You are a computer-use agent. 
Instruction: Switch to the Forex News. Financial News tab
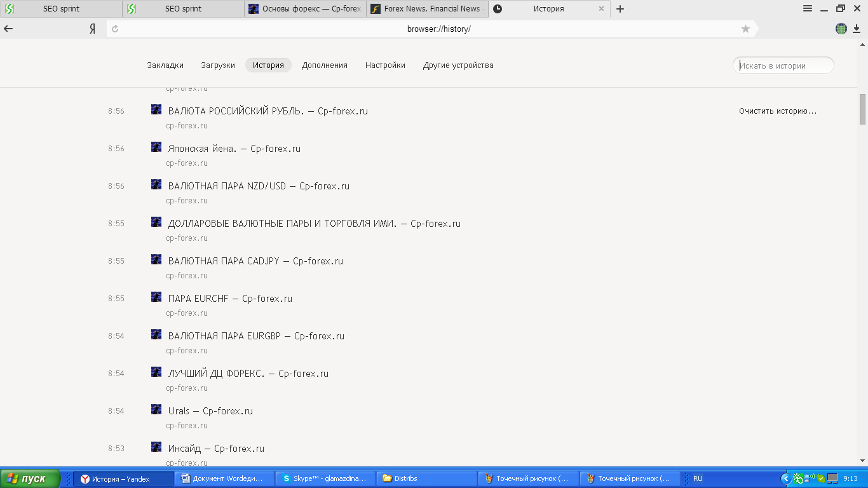click(x=427, y=9)
